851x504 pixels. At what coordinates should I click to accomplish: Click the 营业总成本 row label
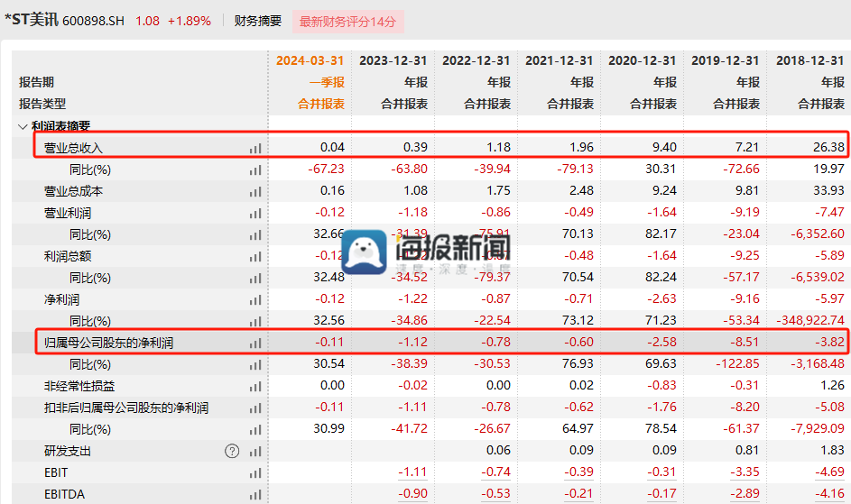point(73,191)
